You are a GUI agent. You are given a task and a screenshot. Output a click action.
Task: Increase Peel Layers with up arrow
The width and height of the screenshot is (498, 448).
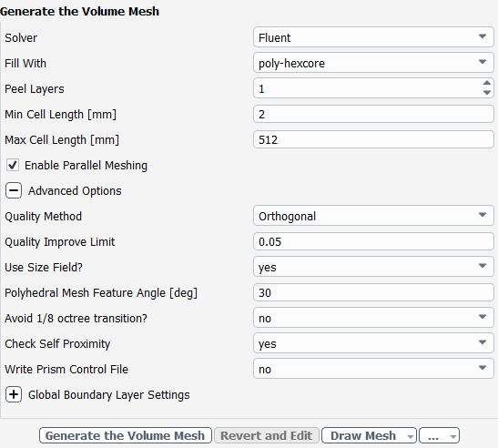[486, 83]
